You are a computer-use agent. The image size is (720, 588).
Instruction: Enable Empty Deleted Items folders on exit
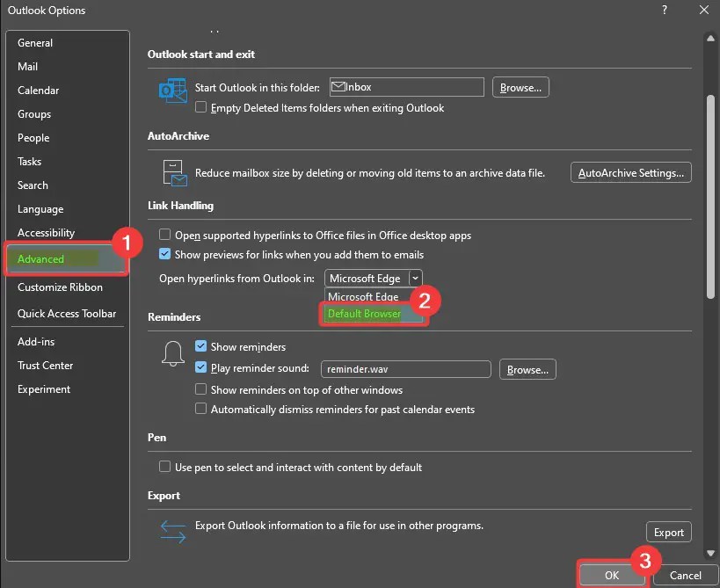point(200,107)
